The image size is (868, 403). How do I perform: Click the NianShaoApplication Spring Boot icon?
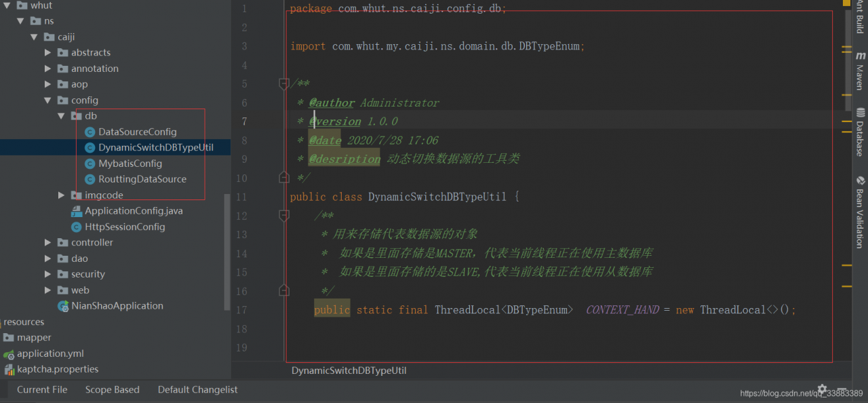coord(63,306)
